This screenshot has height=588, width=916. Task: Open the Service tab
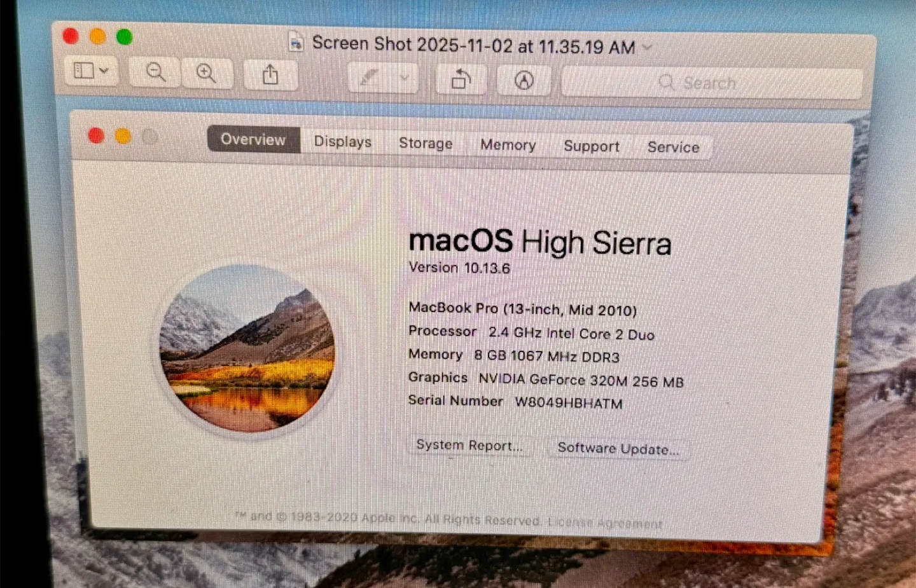(x=672, y=147)
